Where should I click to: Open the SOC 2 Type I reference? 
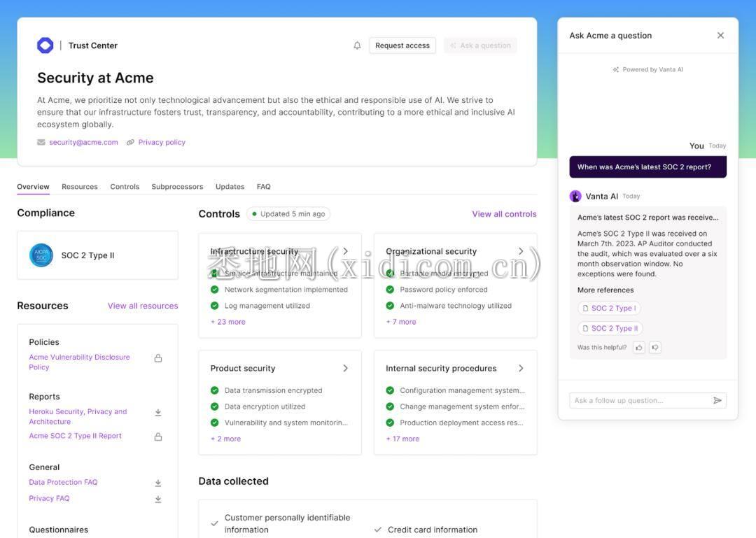click(610, 308)
